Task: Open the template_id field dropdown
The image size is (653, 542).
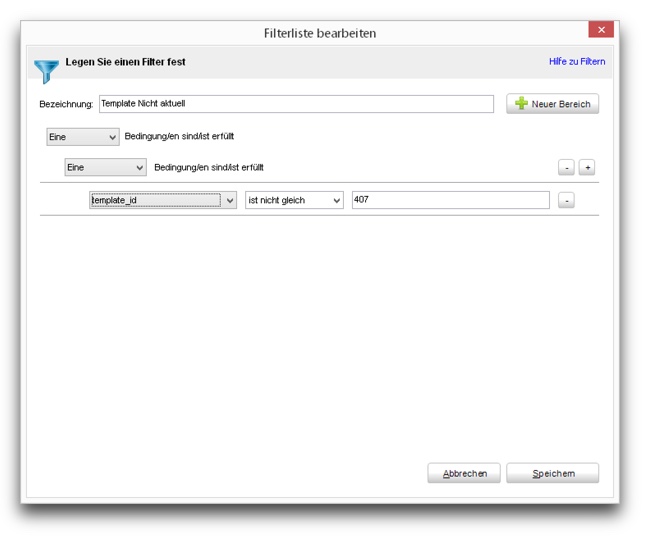Action: click(x=163, y=200)
